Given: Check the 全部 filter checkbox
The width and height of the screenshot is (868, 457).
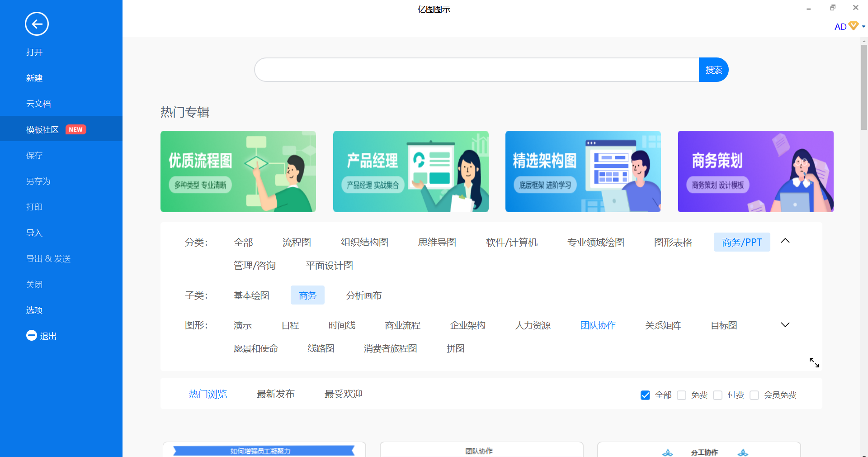Looking at the screenshot, I should click(645, 395).
